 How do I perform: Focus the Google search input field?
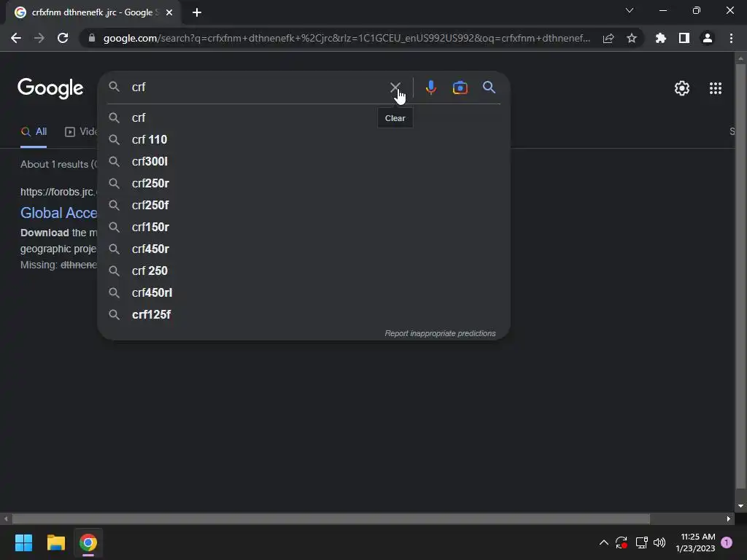point(258,87)
